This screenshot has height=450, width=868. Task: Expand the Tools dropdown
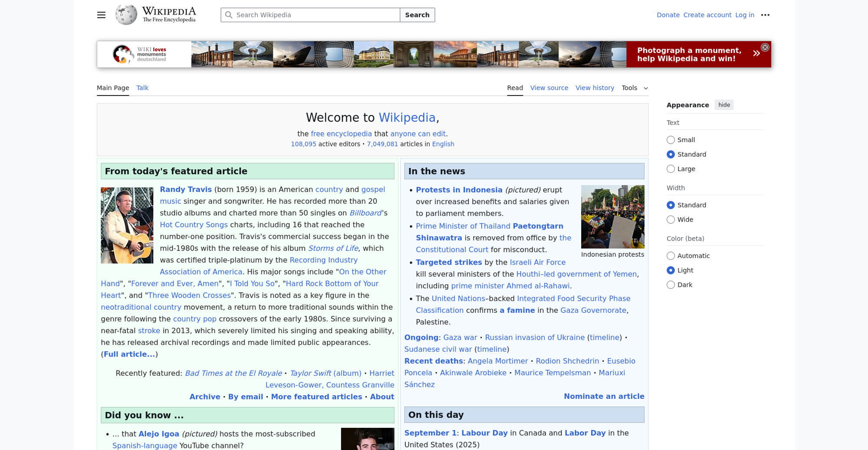coord(635,88)
